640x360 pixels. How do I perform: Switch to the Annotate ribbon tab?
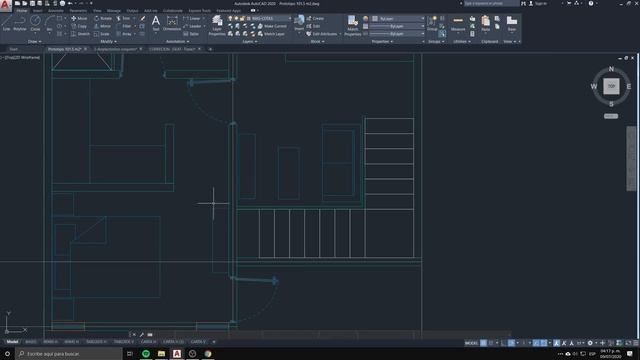tap(56, 11)
